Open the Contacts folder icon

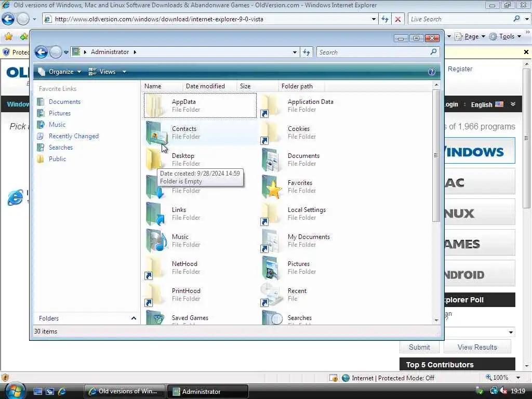click(x=156, y=132)
